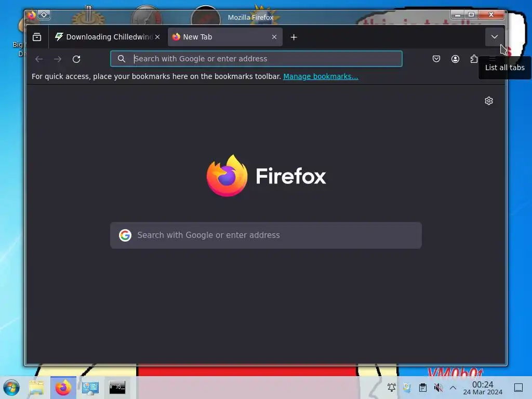Go back one page with the back arrow

tap(39, 59)
